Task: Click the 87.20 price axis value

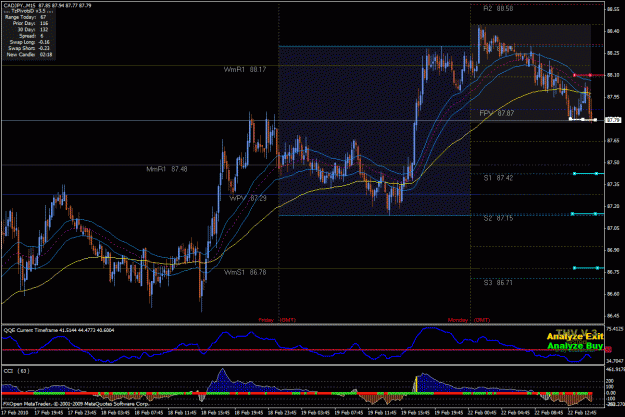Action: point(613,206)
